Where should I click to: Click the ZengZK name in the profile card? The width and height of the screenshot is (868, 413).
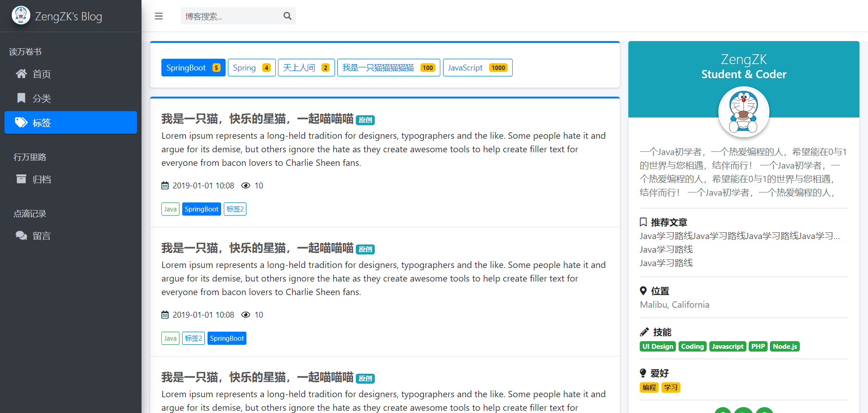tap(744, 59)
